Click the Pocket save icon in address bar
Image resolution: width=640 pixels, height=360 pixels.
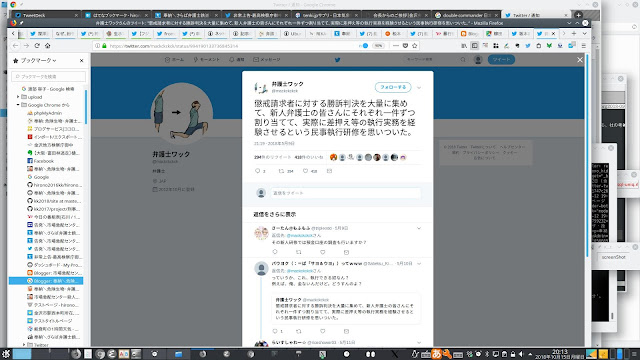coord(405,46)
